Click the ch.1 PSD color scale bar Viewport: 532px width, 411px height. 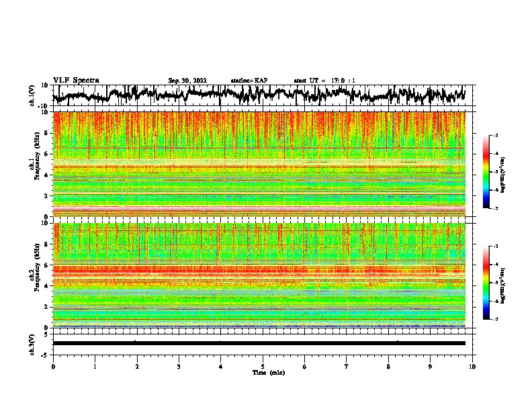click(486, 172)
